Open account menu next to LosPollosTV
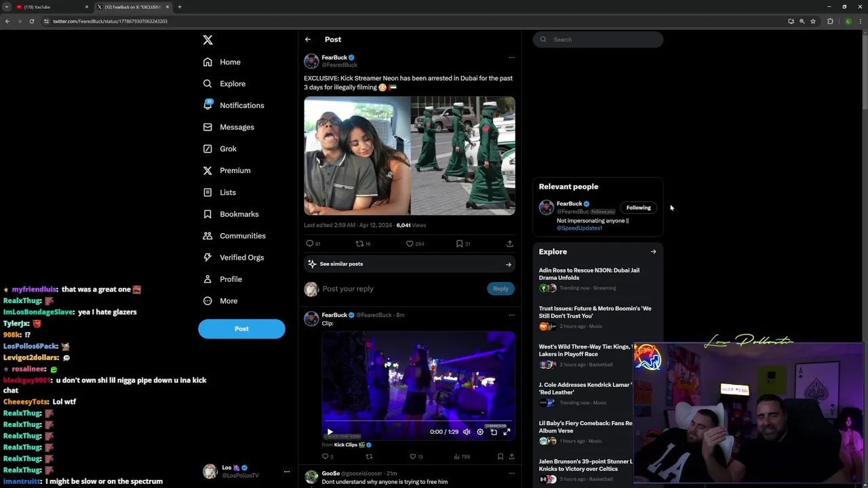This screenshot has width=868, height=488. [x=287, y=471]
